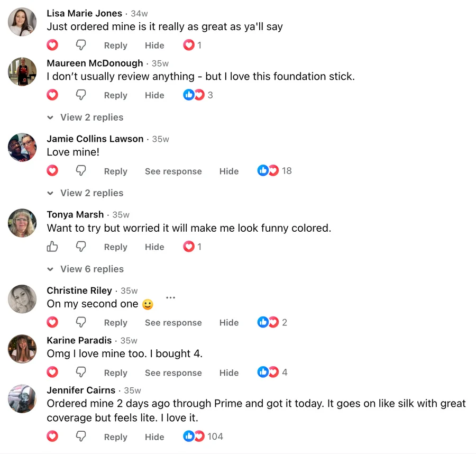The height and width of the screenshot is (454, 476).
Task: Open Jennifer Cairns profile picture
Action: tap(22, 399)
